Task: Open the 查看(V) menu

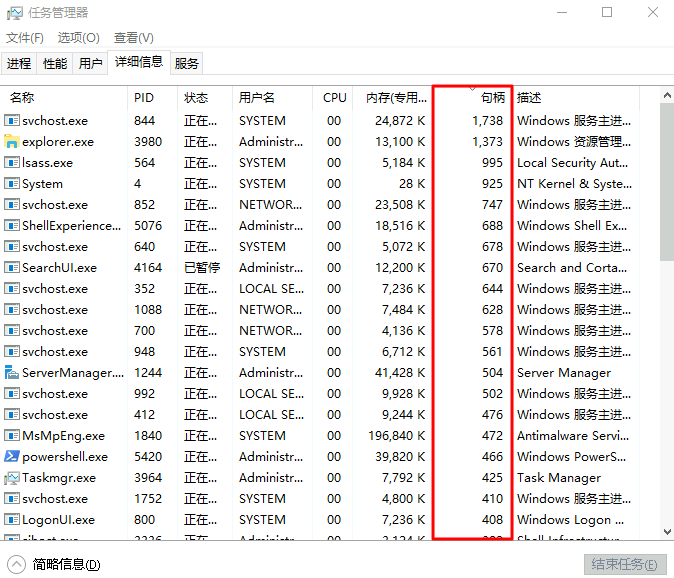Action: [x=133, y=38]
